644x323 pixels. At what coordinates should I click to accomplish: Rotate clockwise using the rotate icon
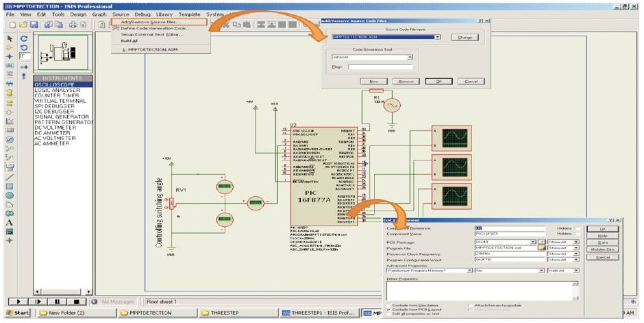24,38
